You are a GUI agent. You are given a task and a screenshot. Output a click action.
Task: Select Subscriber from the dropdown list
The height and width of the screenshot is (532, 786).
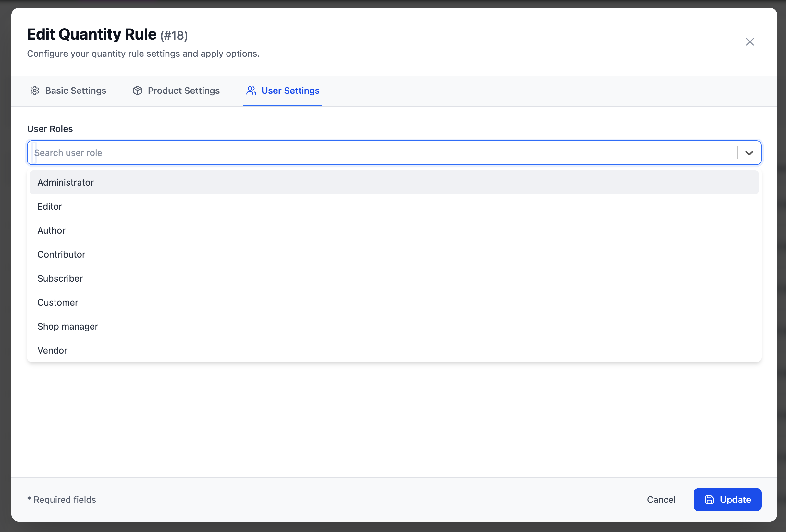point(60,279)
